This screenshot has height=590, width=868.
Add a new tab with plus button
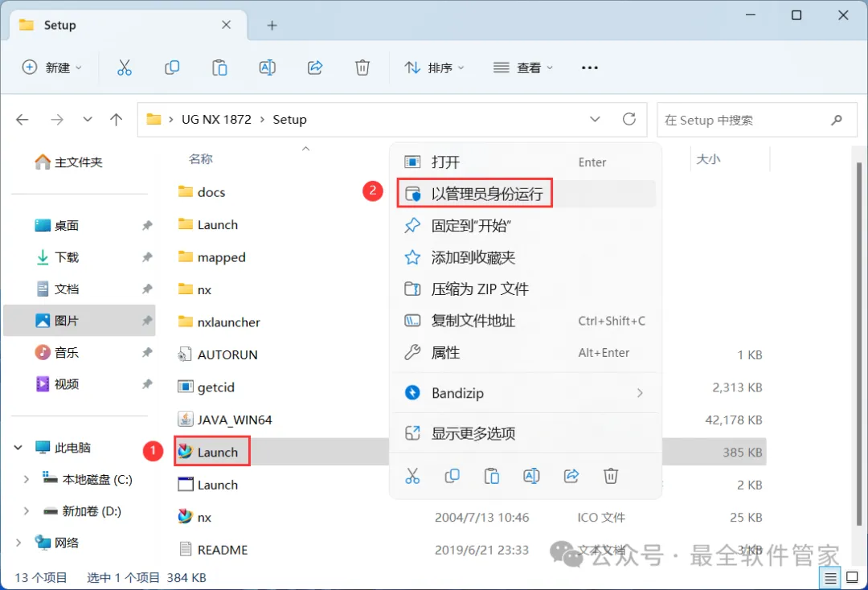272,25
